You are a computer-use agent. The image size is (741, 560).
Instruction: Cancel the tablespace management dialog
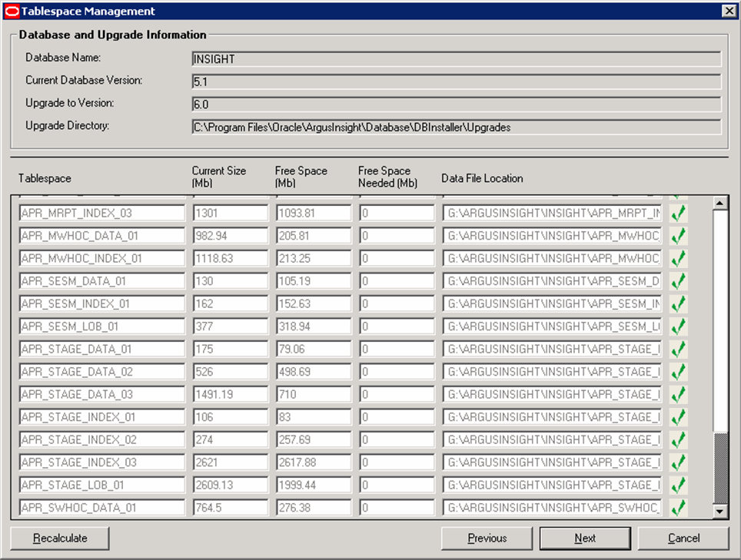683,538
